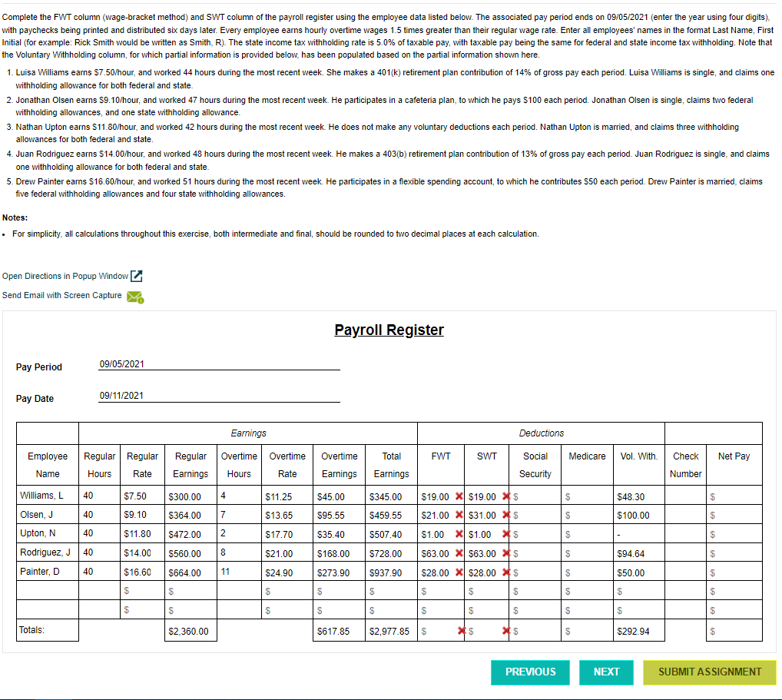Click Painter's Net Pay field
The width and height of the screenshot is (782, 700).
click(733, 572)
